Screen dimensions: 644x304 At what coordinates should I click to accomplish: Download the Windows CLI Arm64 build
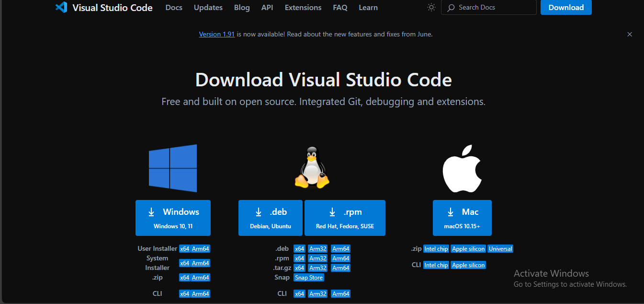[201, 294]
